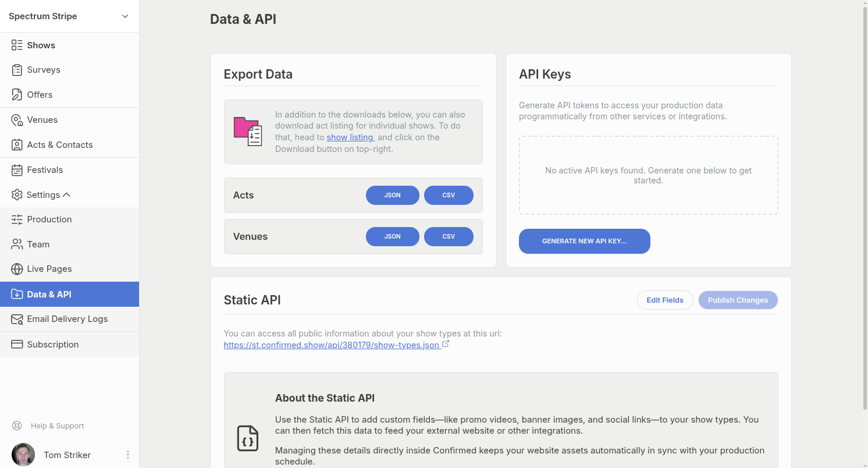Click the Acts & Contacts badge icon
Screen dimensions: 868x468
(x=17, y=145)
